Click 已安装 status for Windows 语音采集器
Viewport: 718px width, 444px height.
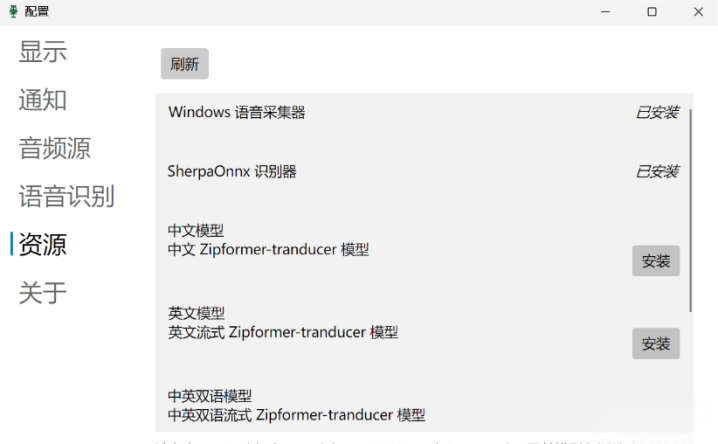[x=657, y=112]
